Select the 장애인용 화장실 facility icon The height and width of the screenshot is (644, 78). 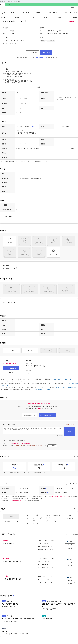pos(48,289)
